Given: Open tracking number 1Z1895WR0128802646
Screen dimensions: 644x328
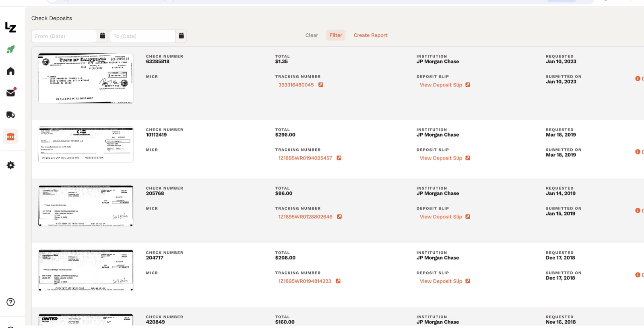Looking at the screenshot, I should pos(305,217).
